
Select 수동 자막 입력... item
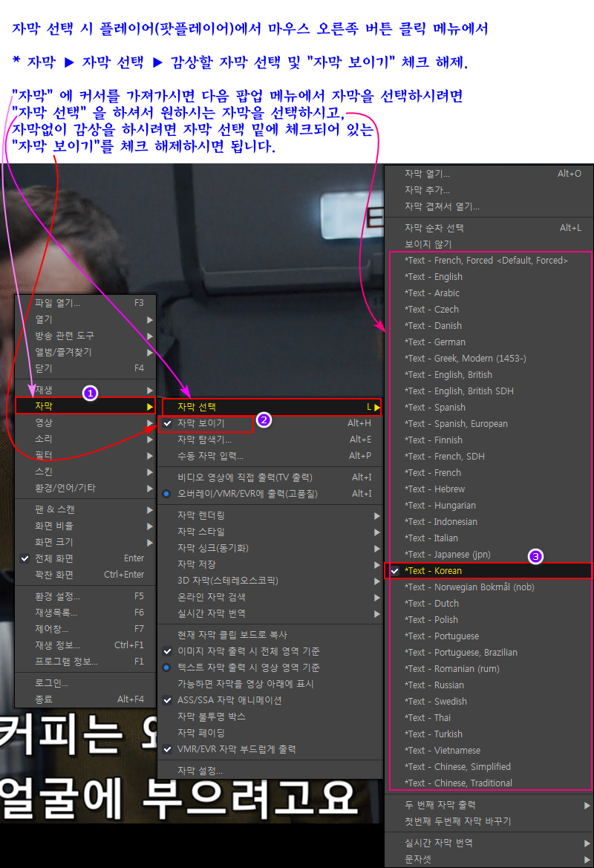click(270, 456)
